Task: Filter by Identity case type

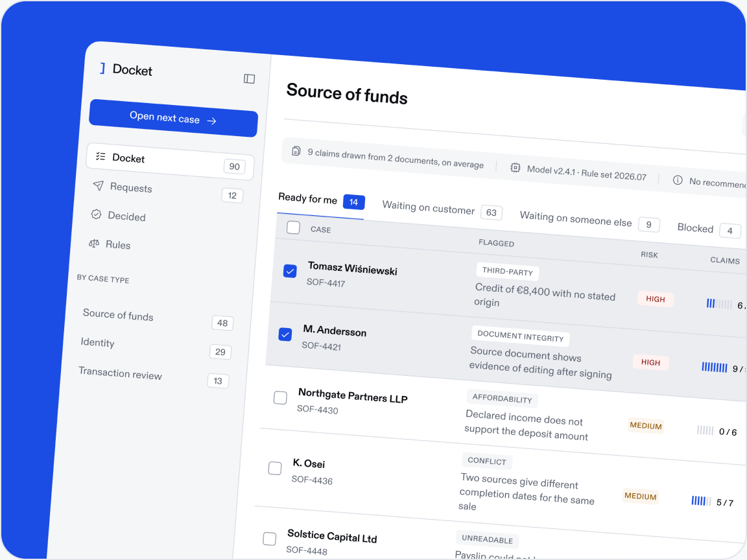Action: point(155,347)
